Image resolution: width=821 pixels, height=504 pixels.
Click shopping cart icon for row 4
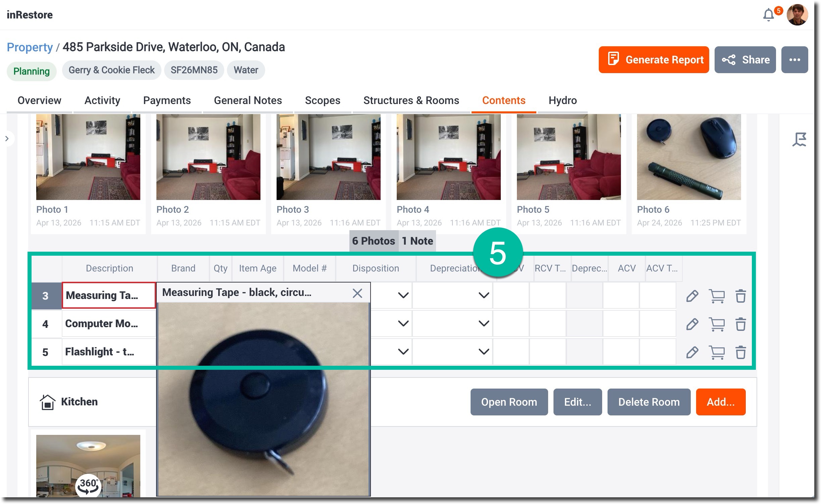717,324
